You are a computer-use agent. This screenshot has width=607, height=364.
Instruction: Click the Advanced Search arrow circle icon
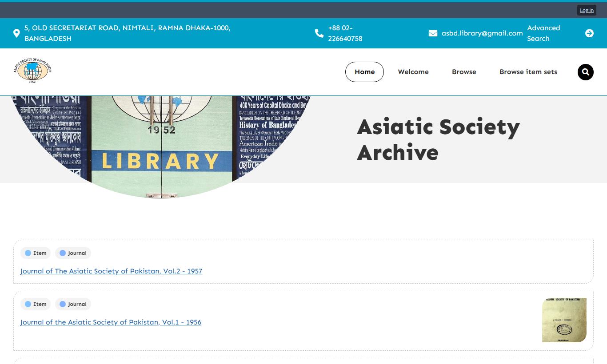tap(589, 33)
